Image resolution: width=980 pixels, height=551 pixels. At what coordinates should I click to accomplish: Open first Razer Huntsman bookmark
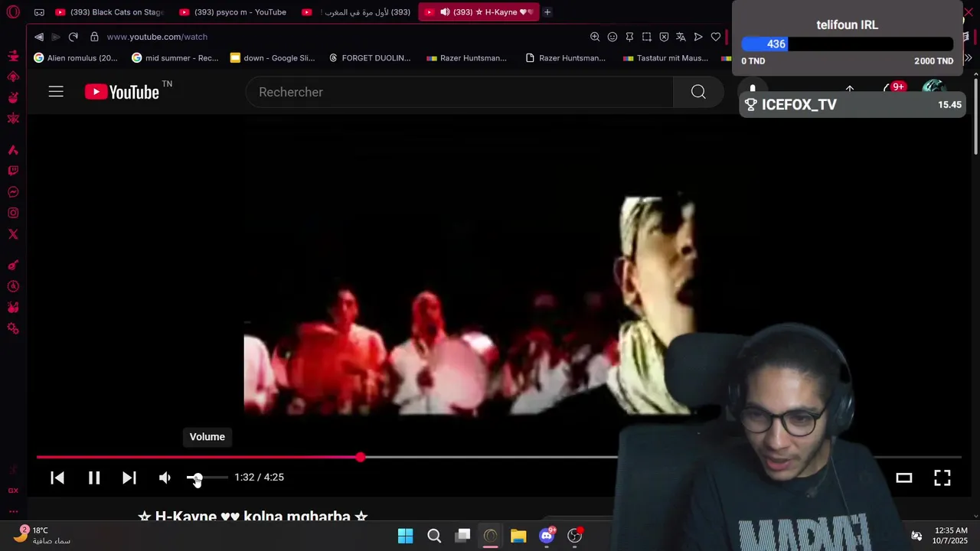[x=467, y=58]
